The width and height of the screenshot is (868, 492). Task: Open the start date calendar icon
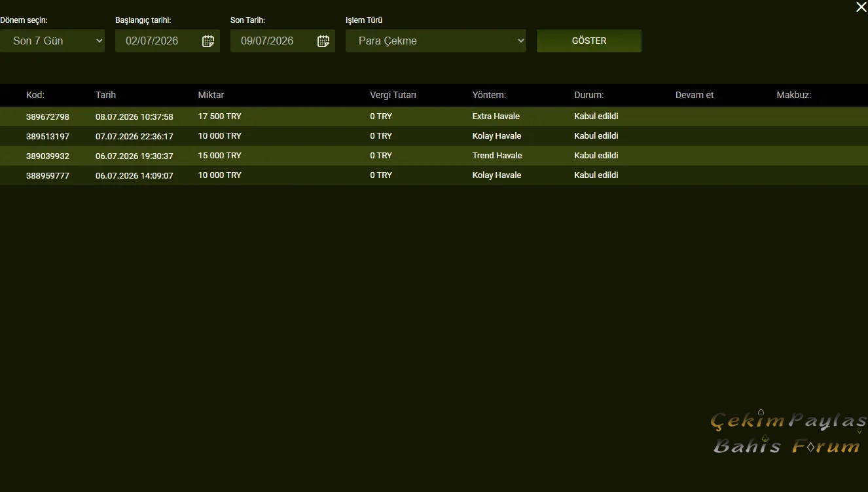coord(208,41)
